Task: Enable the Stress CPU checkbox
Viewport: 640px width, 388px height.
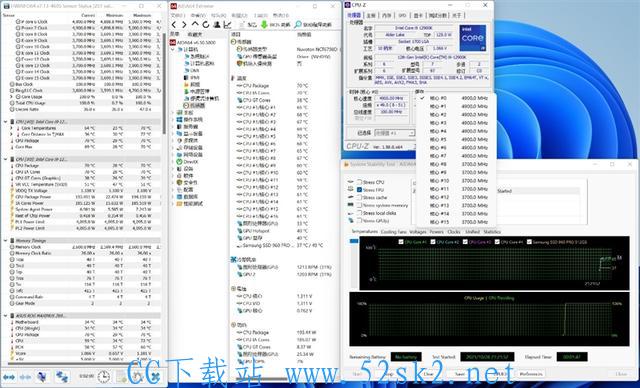Action: tap(360, 182)
